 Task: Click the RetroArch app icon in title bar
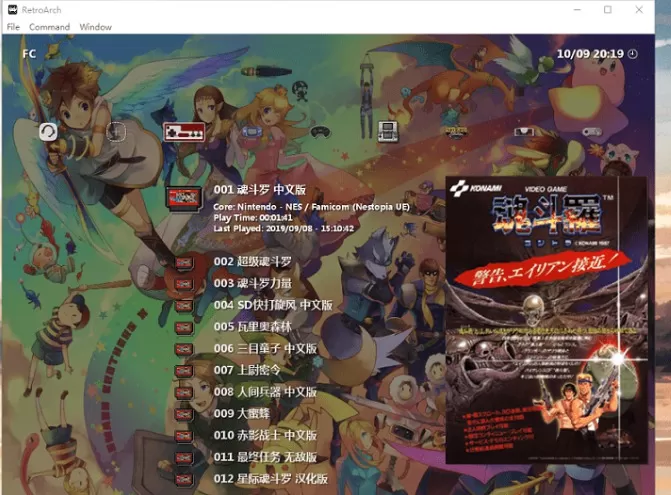click(11, 9)
